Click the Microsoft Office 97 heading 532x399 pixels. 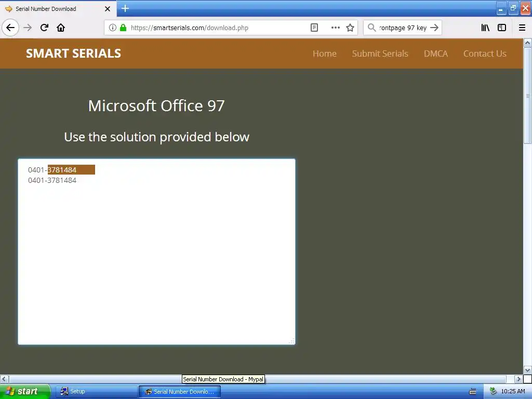[x=156, y=105]
